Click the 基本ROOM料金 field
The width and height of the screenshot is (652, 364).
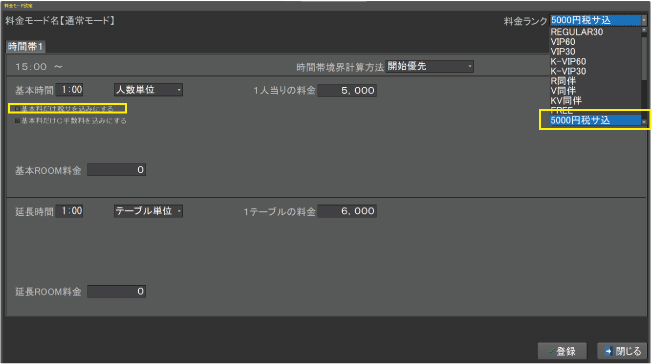116,170
